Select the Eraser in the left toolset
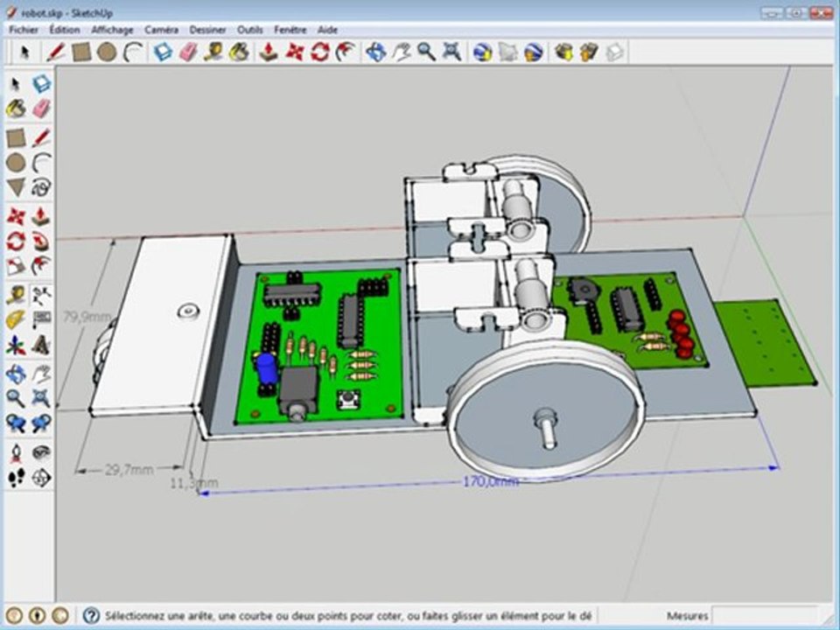This screenshot has width=840, height=630. pyautogui.click(x=41, y=108)
